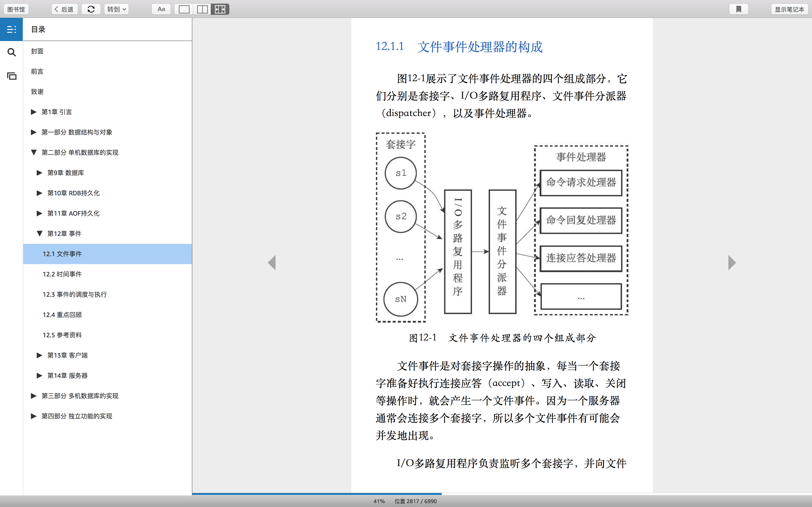Open the Aa font settings
Screen dimensions: 812x507
[x=161, y=9]
